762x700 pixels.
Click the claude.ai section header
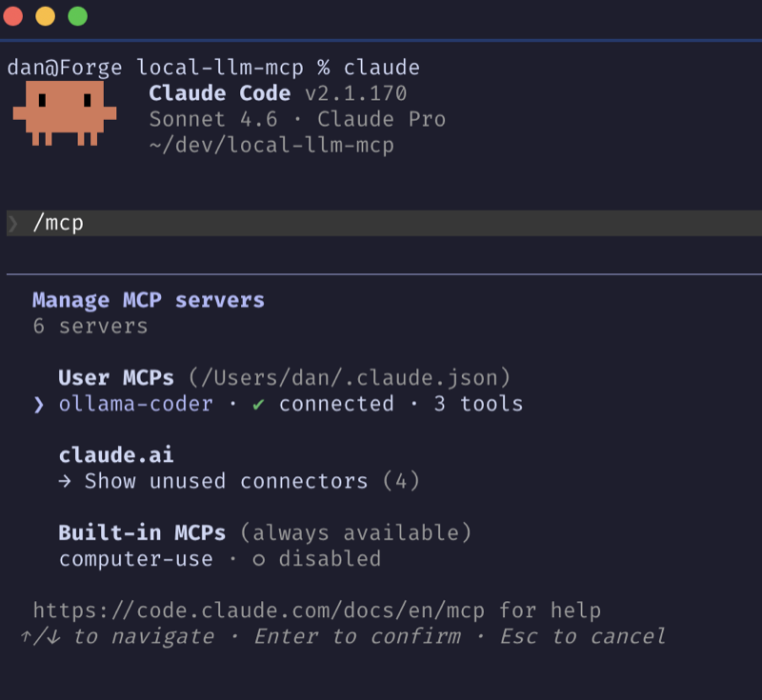[x=115, y=455]
